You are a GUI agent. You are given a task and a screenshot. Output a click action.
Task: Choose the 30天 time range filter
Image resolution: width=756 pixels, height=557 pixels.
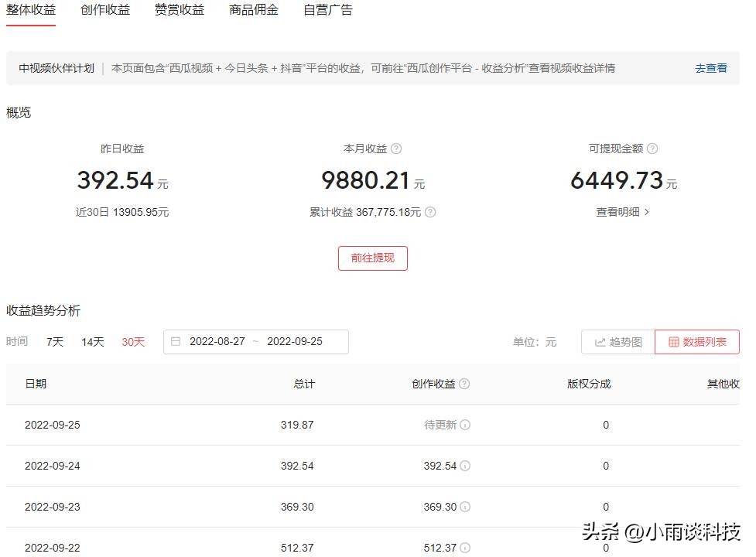point(132,341)
